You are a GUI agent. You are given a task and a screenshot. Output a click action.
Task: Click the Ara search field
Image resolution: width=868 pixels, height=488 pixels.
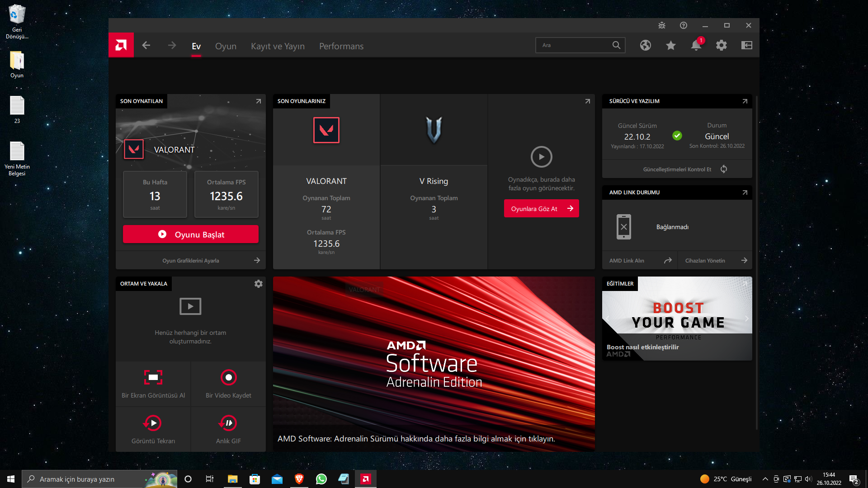click(574, 45)
